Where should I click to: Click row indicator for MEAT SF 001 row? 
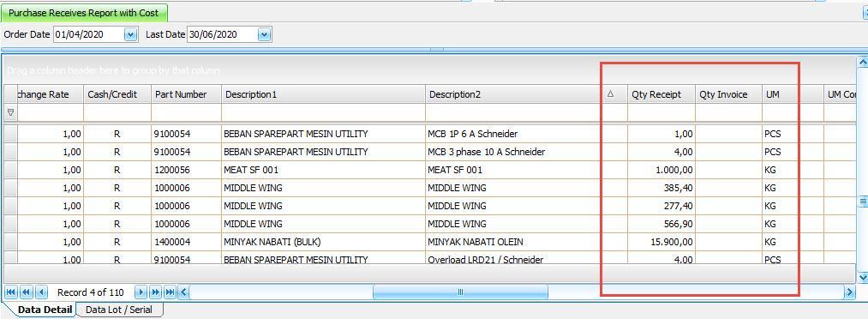(x=10, y=170)
